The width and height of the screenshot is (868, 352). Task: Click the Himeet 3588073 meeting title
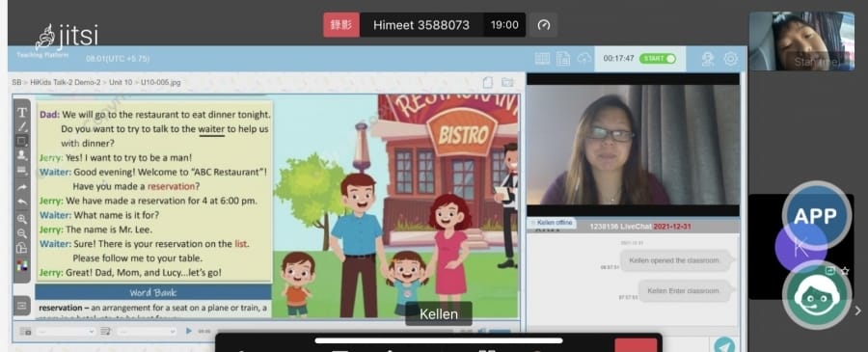tap(421, 25)
